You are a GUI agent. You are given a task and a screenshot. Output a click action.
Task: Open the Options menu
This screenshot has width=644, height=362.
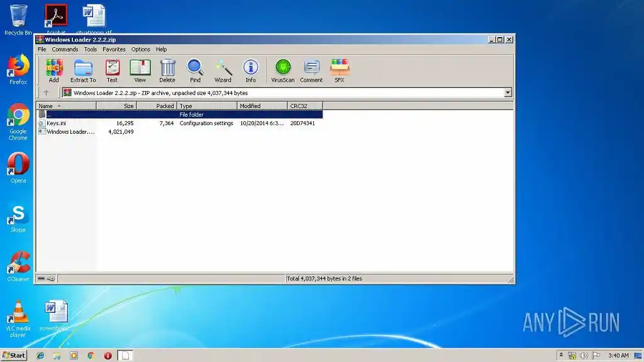tap(140, 49)
